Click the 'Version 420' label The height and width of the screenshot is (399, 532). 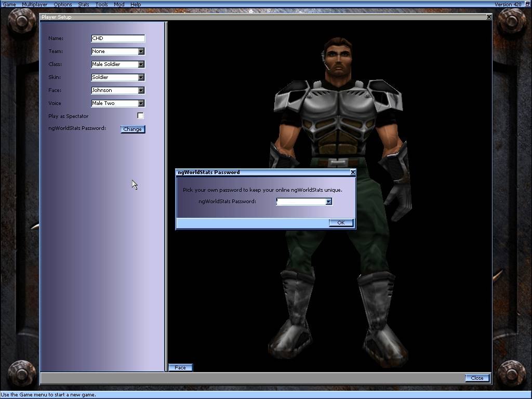(508, 4)
